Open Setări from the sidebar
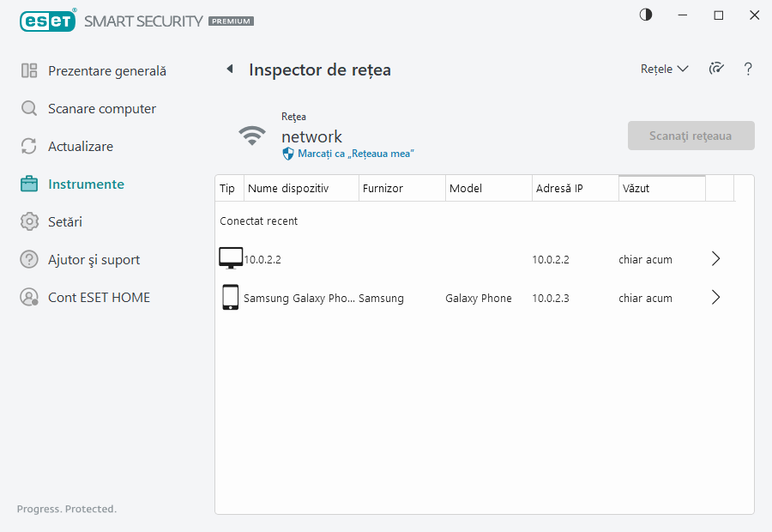 tap(65, 222)
